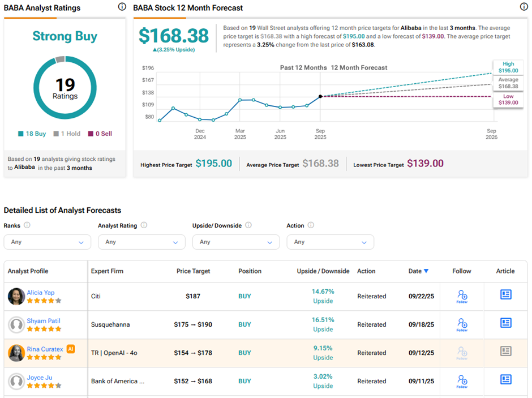Show info tooltip next to Analyst Rating

pos(144,225)
